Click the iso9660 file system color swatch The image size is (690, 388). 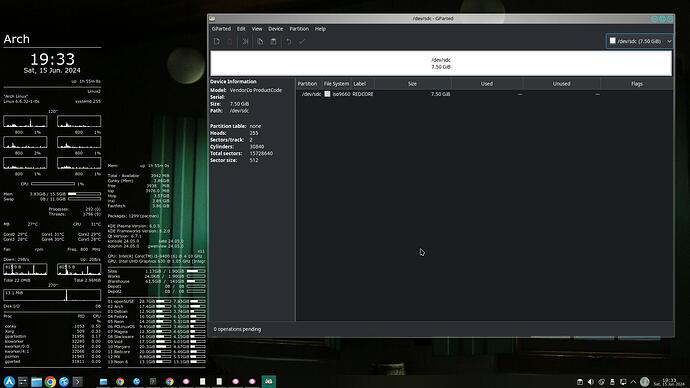(327, 94)
